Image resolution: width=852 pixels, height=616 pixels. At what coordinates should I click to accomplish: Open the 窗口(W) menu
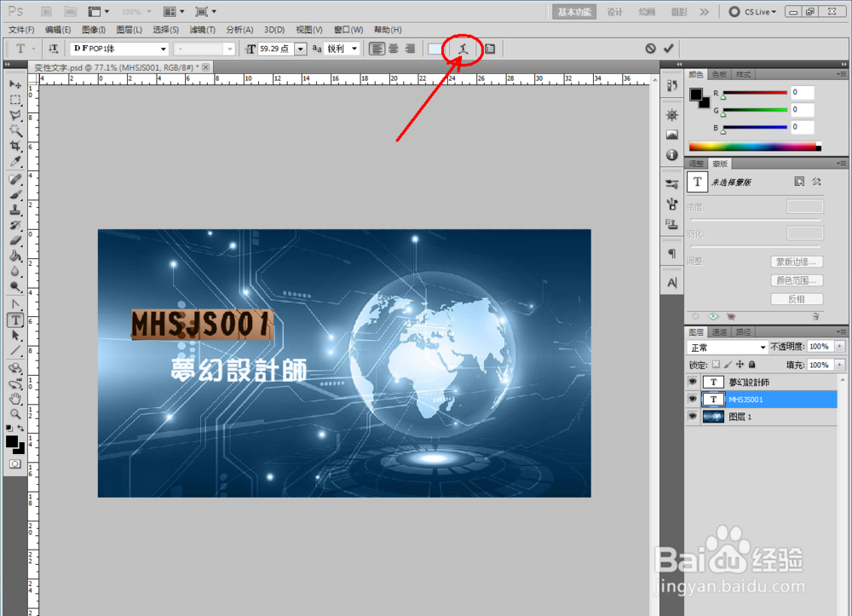point(348,30)
